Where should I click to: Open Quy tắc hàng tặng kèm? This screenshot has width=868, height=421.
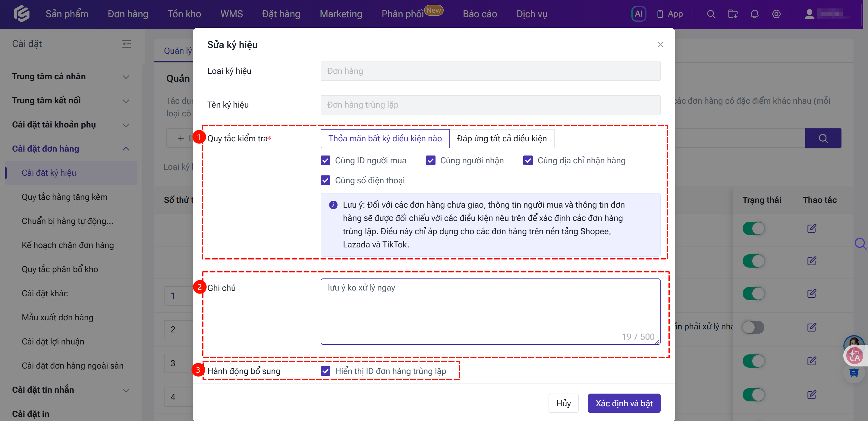65,197
